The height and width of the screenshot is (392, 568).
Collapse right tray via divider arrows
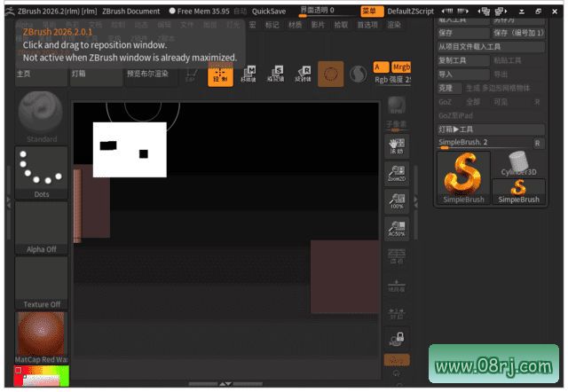(415, 202)
